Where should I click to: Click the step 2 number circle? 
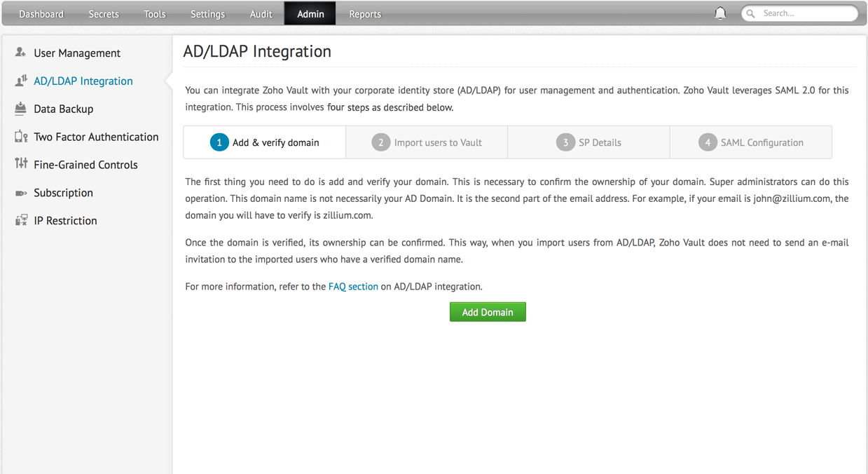(x=380, y=142)
